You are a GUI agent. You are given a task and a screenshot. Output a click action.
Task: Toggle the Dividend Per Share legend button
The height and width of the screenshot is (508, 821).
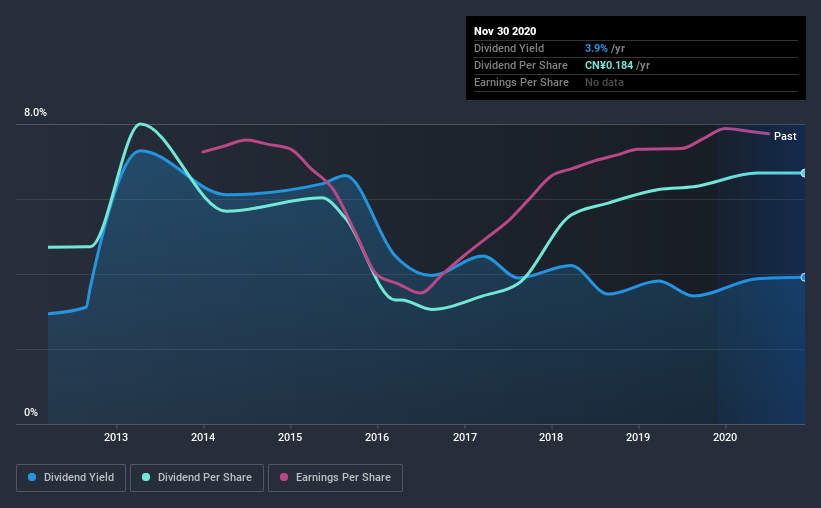click(197, 478)
